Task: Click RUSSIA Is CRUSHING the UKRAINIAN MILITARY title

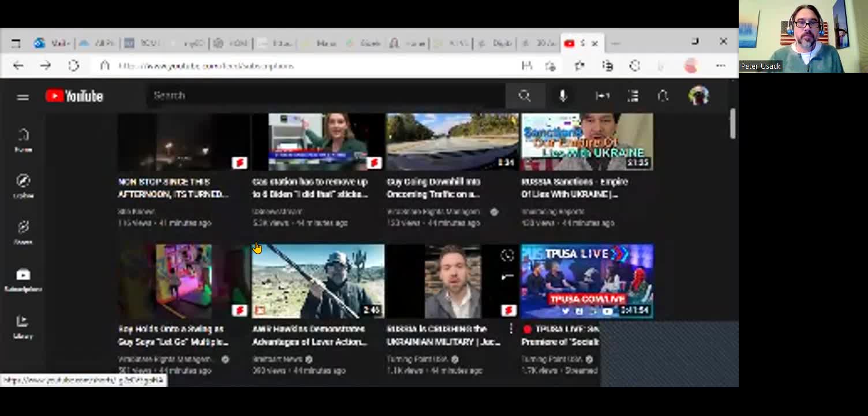Action: (x=443, y=335)
